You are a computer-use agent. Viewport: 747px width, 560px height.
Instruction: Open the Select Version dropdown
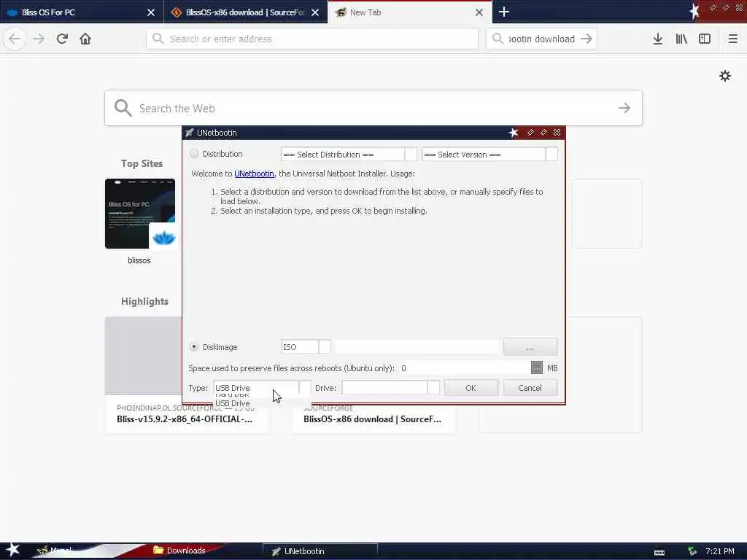coord(489,155)
